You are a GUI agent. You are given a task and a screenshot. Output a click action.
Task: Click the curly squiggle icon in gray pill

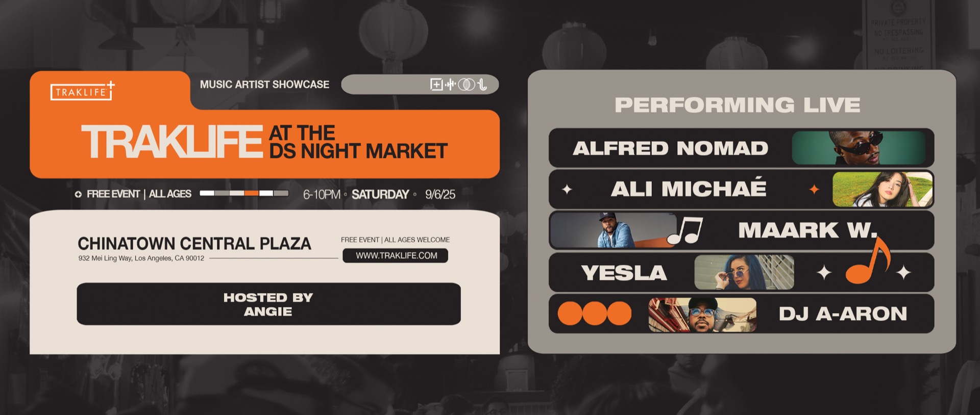coord(482,85)
